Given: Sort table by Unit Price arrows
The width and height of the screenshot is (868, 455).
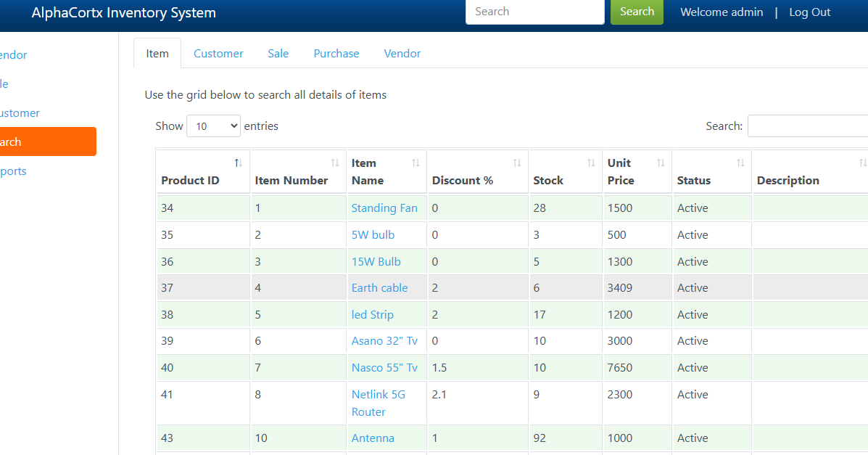Looking at the screenshot, I should pyautogui.click(x=661, y=163).
